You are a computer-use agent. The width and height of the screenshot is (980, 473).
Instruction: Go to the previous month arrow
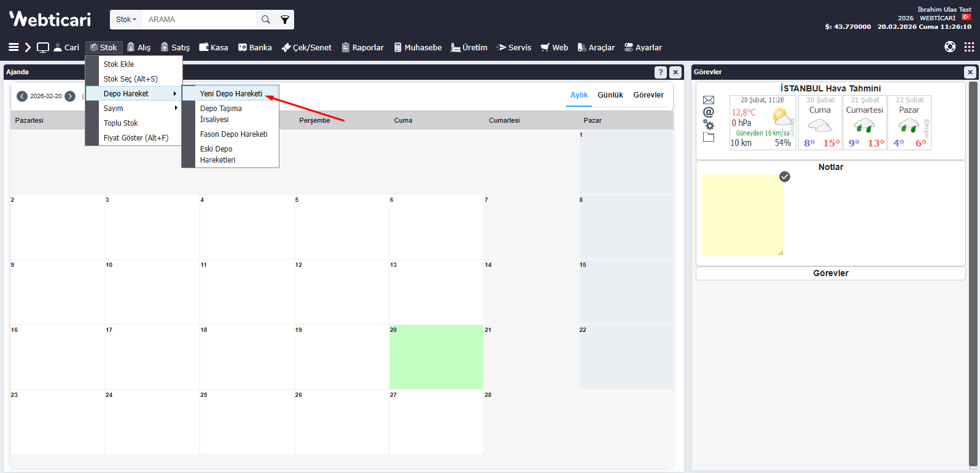pyautogui.click(x=22, y=96)
